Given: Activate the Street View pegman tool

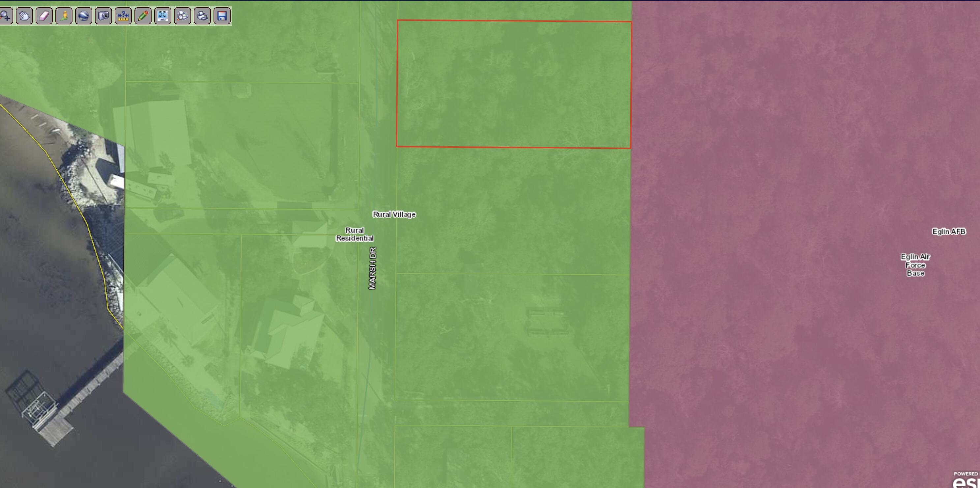Looking at the screenshot, I should coord(64,16).
